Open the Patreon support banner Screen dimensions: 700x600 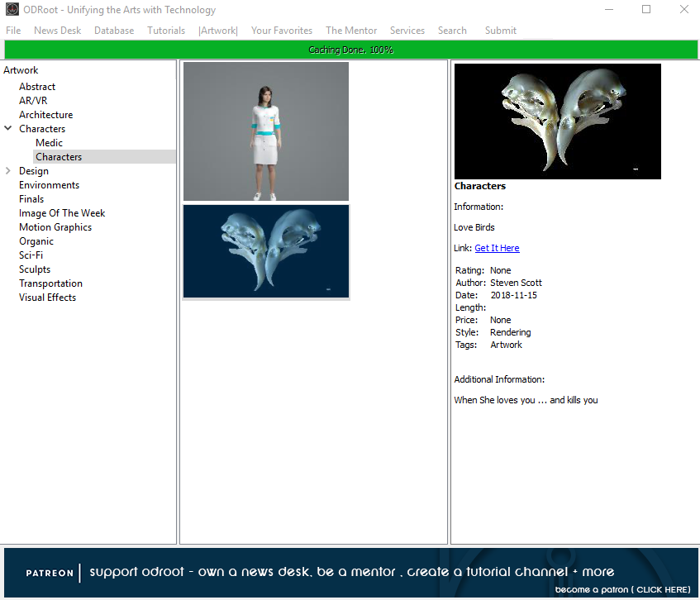[350, 572]
